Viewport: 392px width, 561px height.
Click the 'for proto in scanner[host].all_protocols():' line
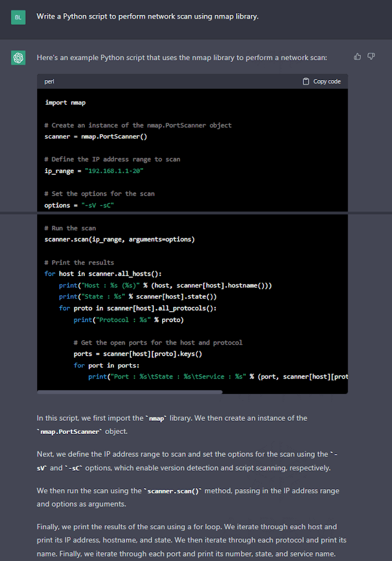(x=138, y=308)
